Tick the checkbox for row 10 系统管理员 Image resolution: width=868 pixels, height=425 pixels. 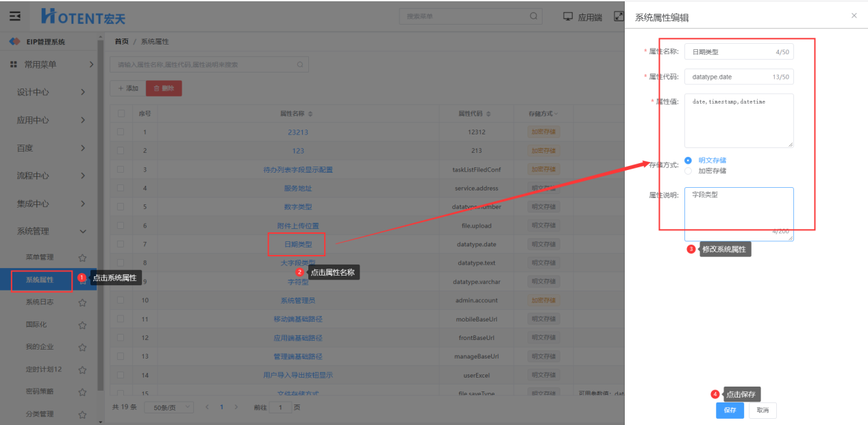tap(121, 300)
